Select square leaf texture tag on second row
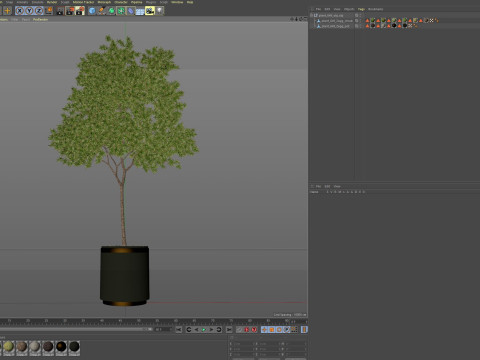Image resolution: width=480 pixels, height=360 pixels. [415, 21]
